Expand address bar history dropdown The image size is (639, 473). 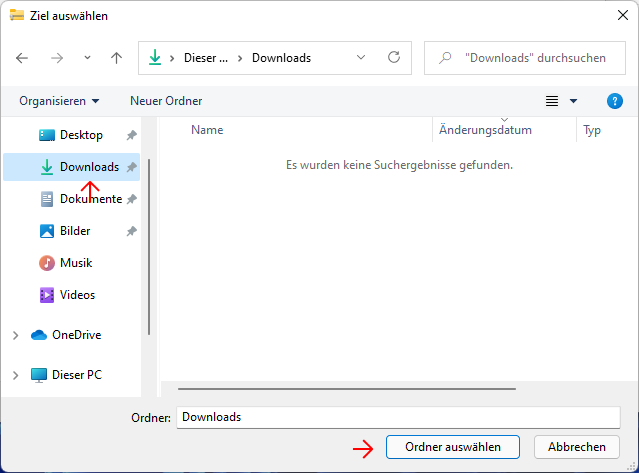pyautogui.click(x=361, y=57)
